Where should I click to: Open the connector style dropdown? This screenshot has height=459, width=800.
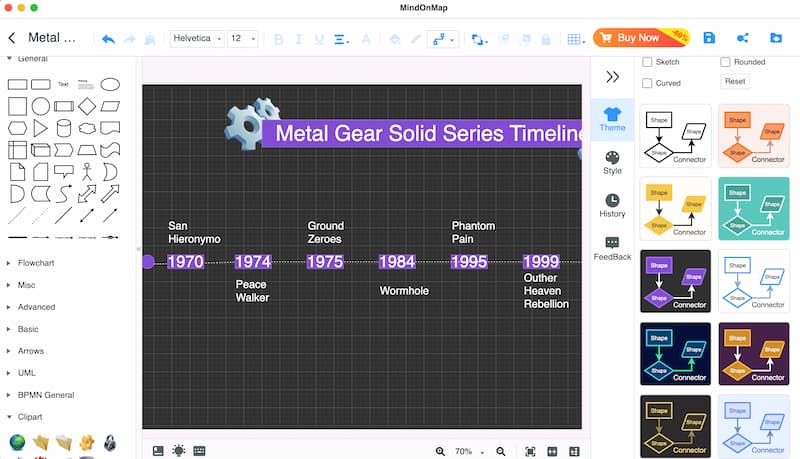(443, 39)
